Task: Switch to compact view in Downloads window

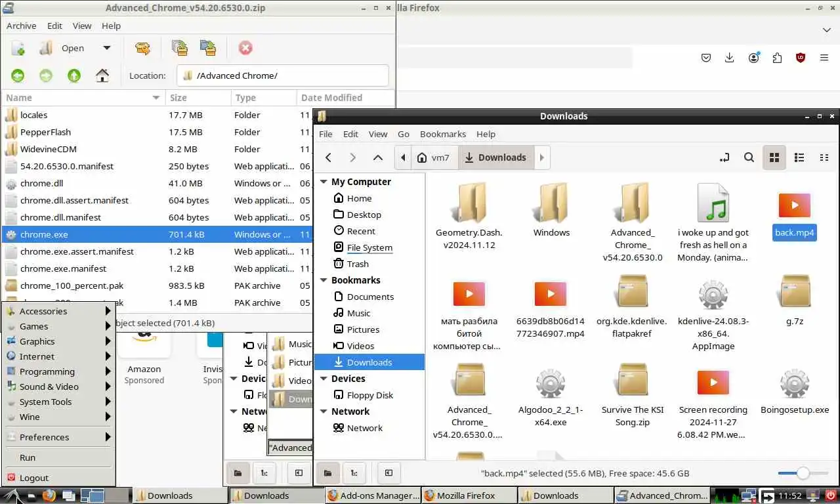Action: coord(824,157)
